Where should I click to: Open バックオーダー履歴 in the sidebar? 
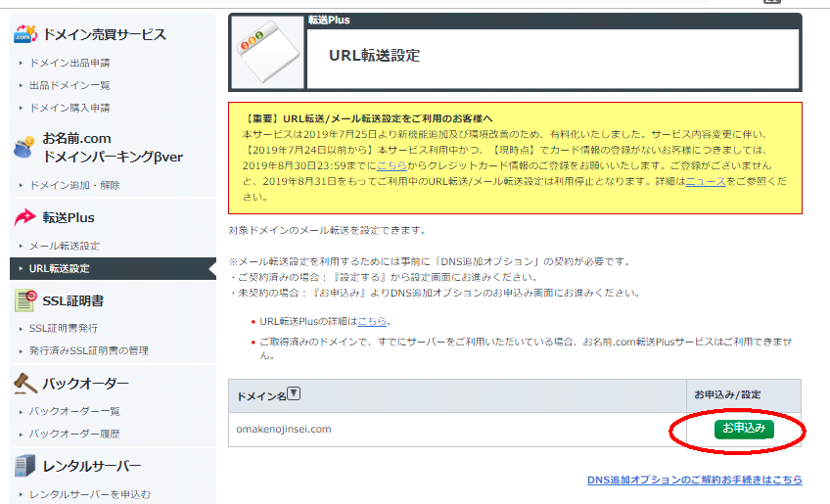tap(74, 435)
